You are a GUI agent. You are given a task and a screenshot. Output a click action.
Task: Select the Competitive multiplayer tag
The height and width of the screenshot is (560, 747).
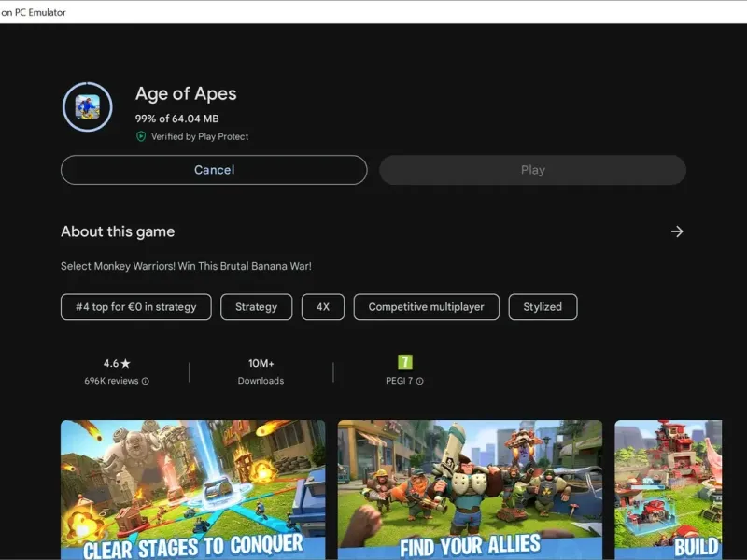pos(427,307)
